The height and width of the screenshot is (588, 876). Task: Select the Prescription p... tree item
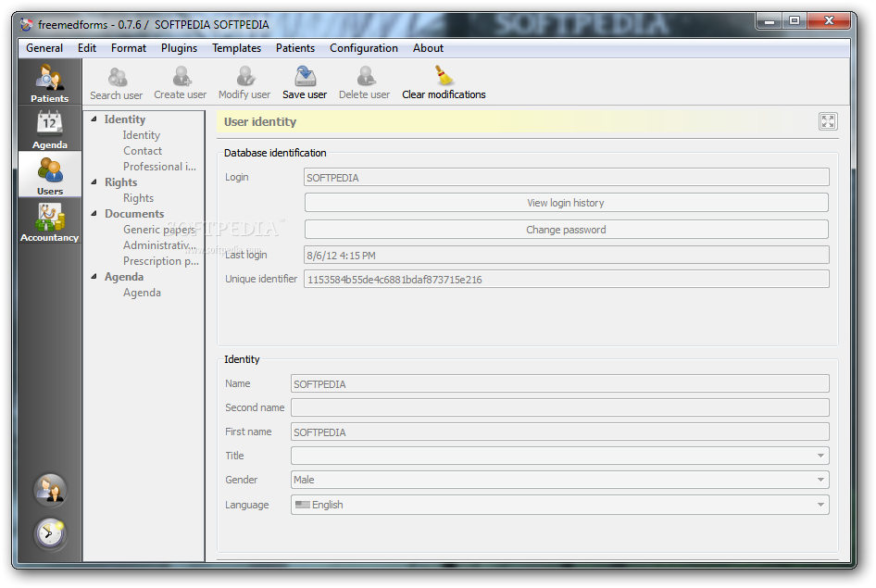coord(161,261)
